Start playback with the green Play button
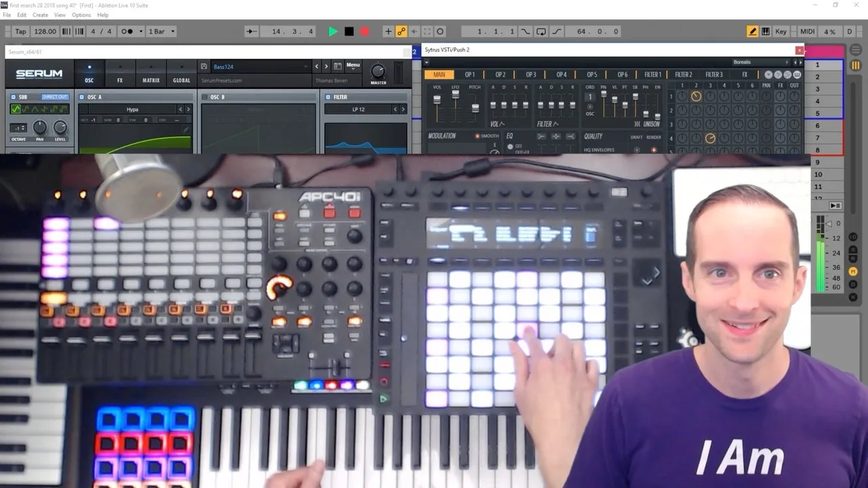868x488 pixels. click(333, 31)
